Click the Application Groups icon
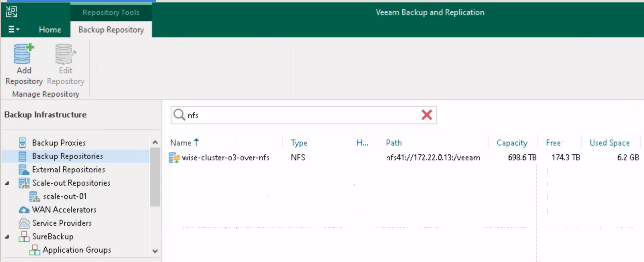This screenshot has height=262, width=644. [35, 250]
